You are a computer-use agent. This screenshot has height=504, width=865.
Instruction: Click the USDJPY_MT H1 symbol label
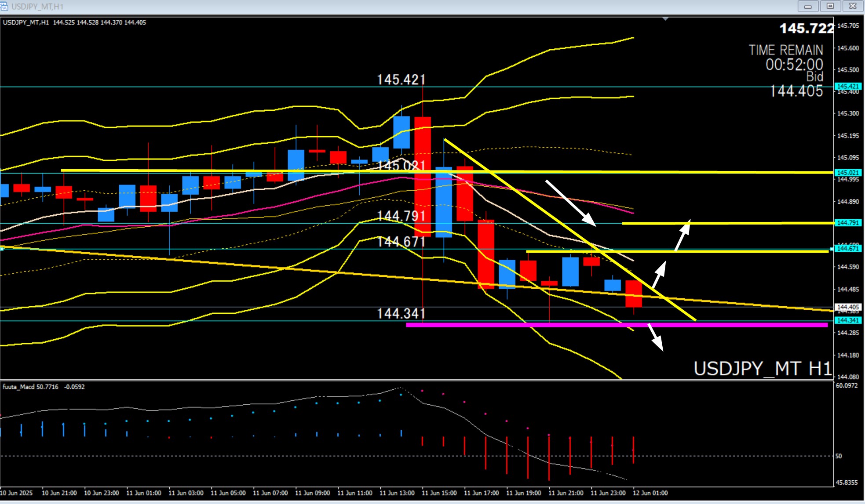point(763,368)
